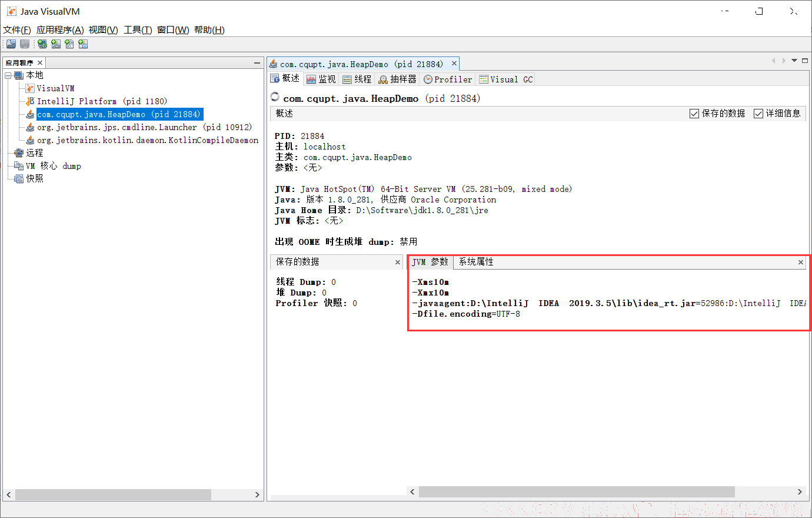Viewport: 812px width, 518px height.
Task: Click the right arrow of the JVM arguments scrollbar
Action: [800, 492]
